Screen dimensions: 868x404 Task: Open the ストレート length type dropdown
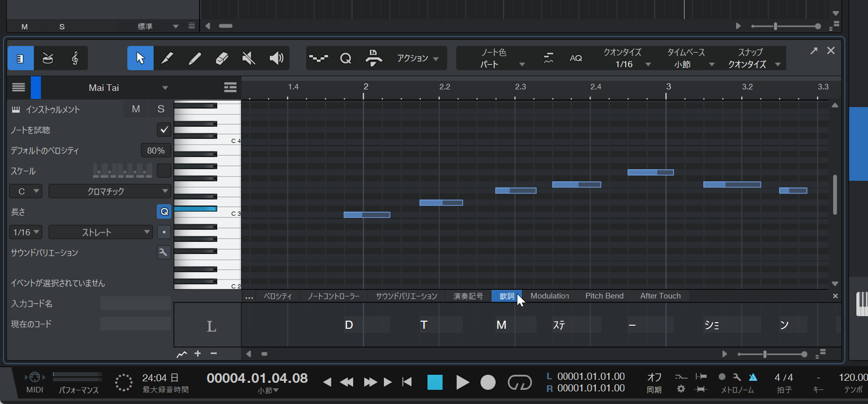pyautogui.click(x=101, y=232)
